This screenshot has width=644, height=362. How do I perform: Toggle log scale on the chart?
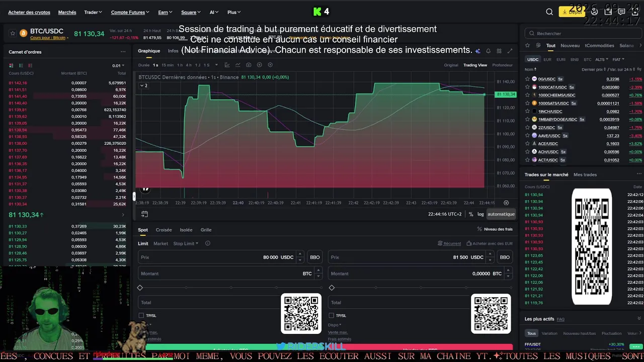480,214
